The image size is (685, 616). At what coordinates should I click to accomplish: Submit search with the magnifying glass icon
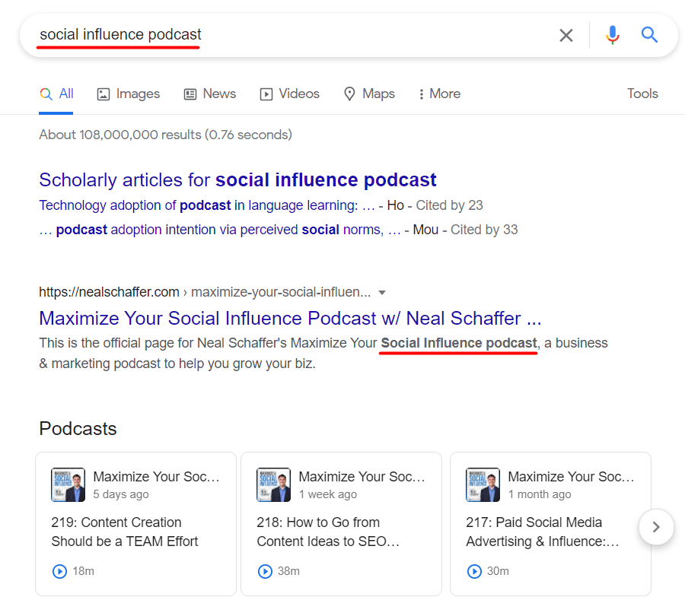click(x=649, y=34)
